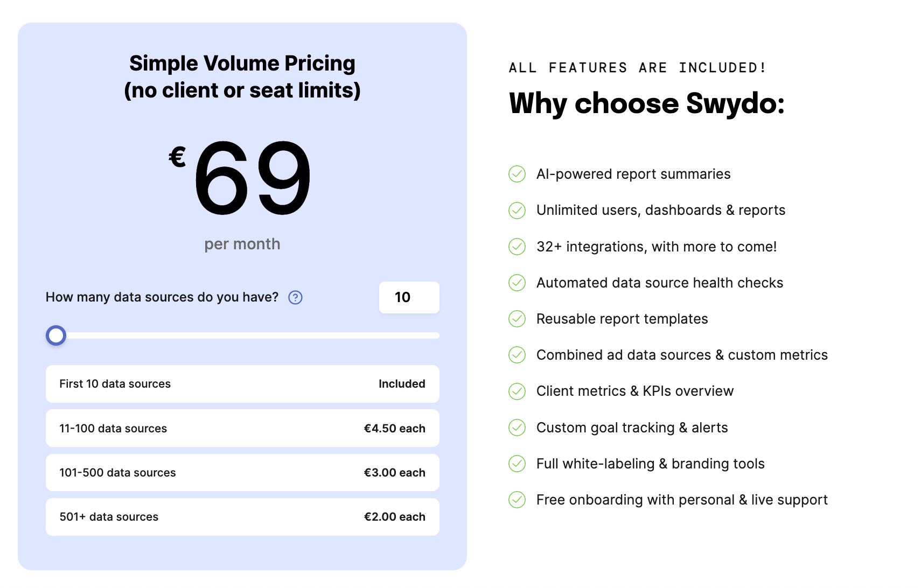Click the checkmark beside Automated data source health checks
The width and height of the screenshot is (921, 588).
coord(517,283)
